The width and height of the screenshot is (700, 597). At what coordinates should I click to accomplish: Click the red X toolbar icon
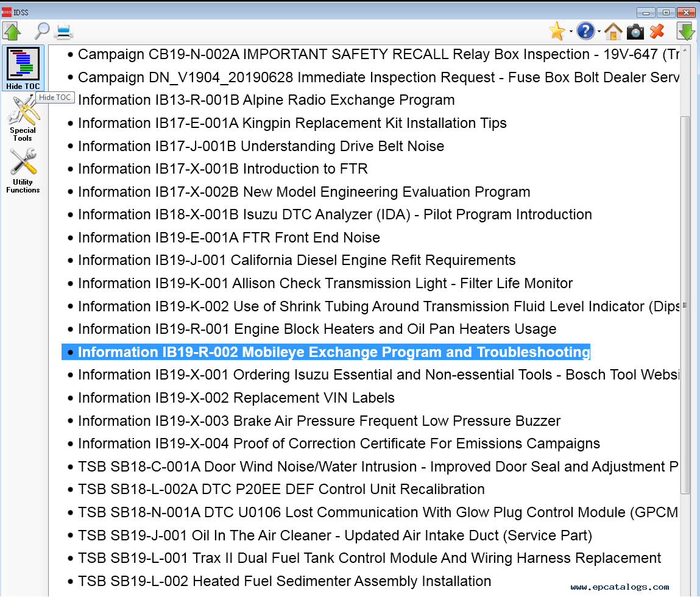pos(657,31)
